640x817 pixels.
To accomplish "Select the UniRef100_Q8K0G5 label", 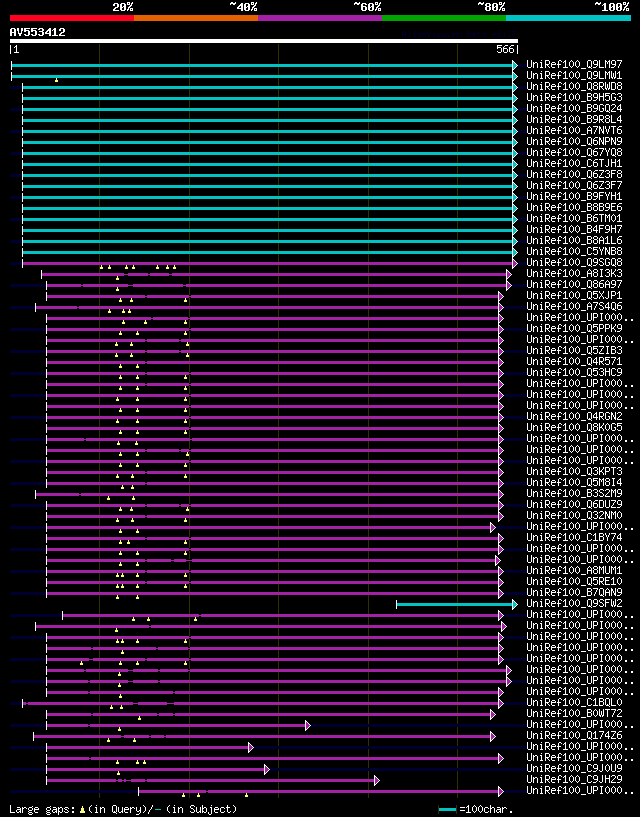I will 574,428.
